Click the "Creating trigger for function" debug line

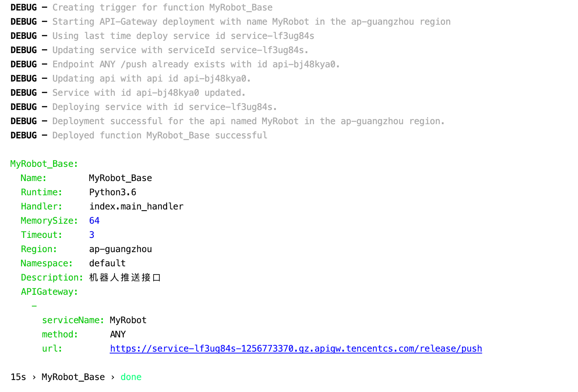point(162,7)
